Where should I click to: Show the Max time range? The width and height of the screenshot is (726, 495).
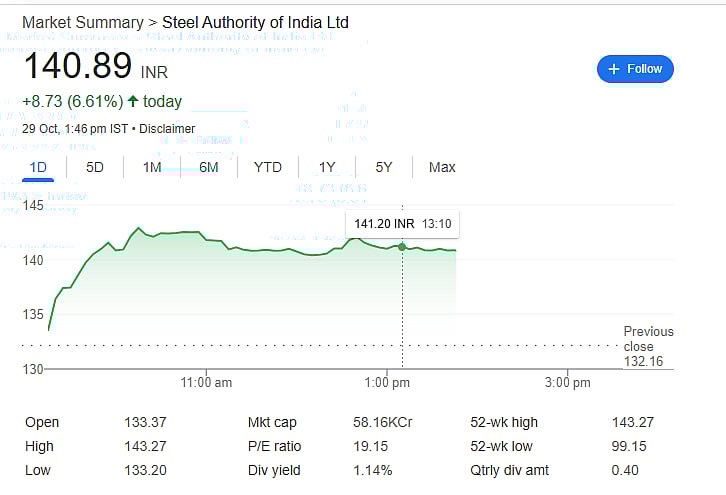pos(442,167)
